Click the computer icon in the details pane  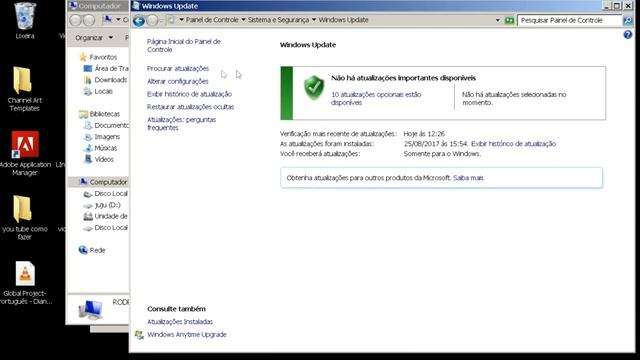click(90, 309)
